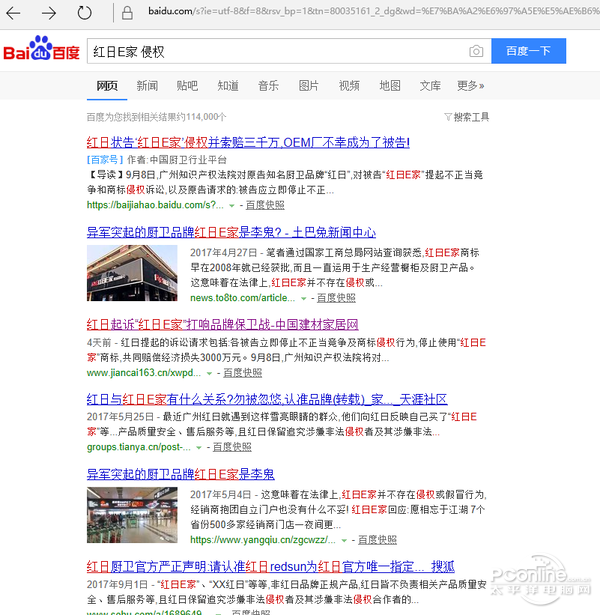Click the search tools funnel icon
600x615 pixels.
447,117
